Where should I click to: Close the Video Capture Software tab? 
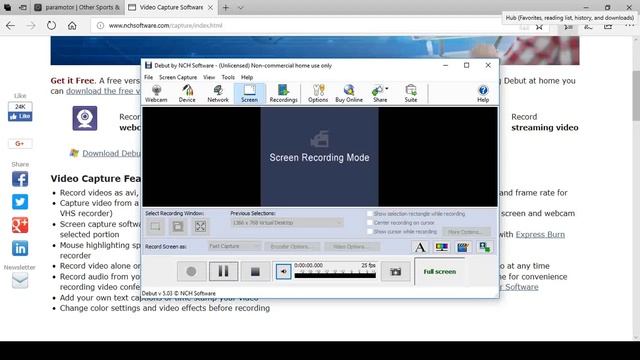coord(210,7)
